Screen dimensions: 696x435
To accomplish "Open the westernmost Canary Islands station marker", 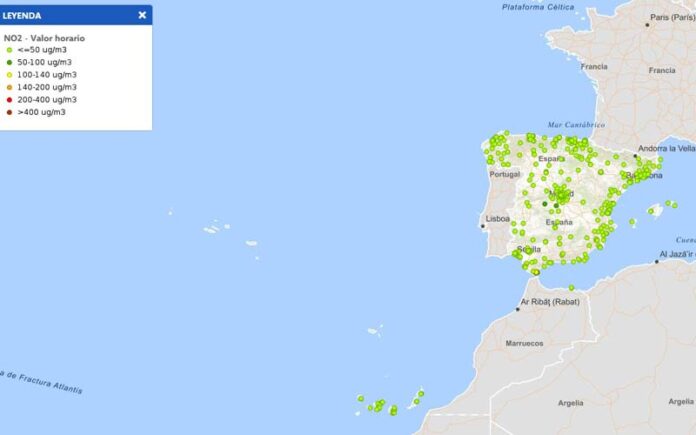I will pos(360,398).
